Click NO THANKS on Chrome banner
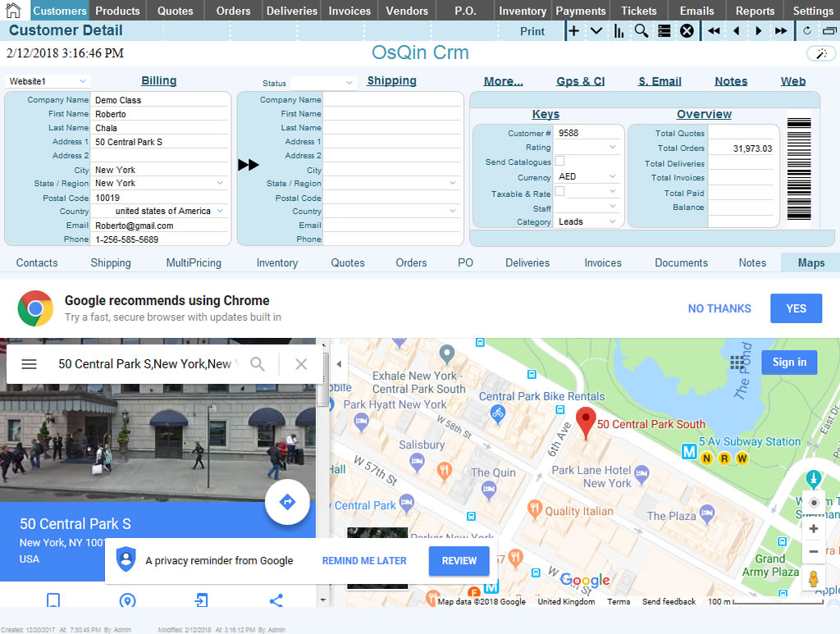 click(719, 308)
